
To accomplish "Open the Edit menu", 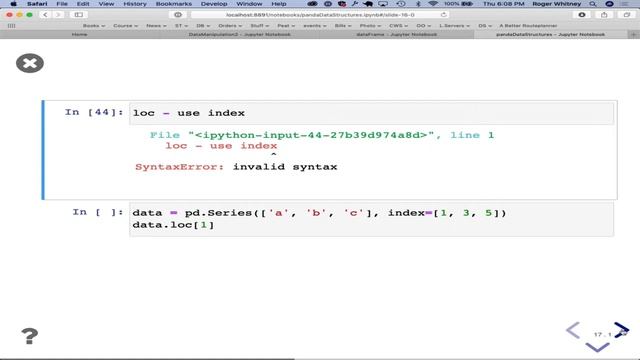I will pos(83,4).
